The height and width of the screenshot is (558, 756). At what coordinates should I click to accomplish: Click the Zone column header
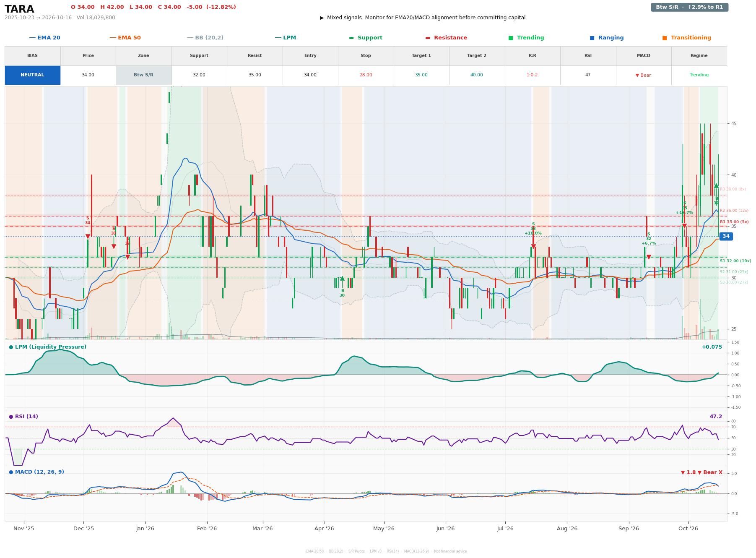pyautogui.click(x=143, y=56)
